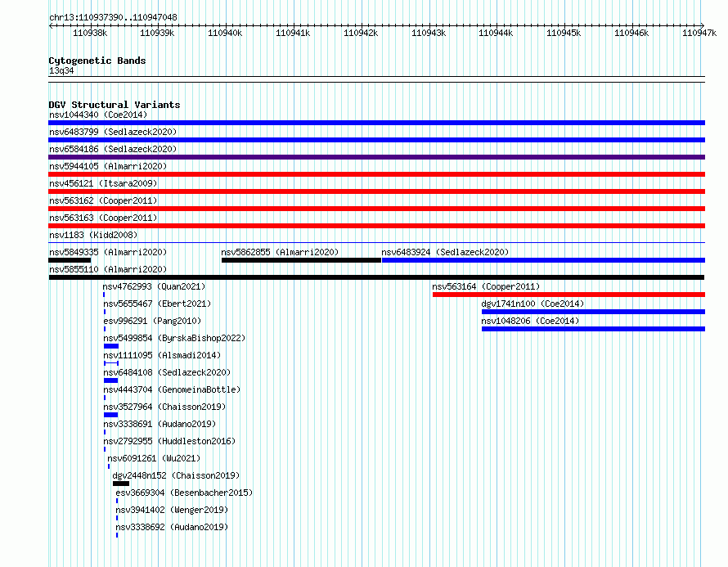Select the nsv6483799 (Sedlazeck2020) variant label
This screenshot has height=567, width=728.
(x=113, y=132)
